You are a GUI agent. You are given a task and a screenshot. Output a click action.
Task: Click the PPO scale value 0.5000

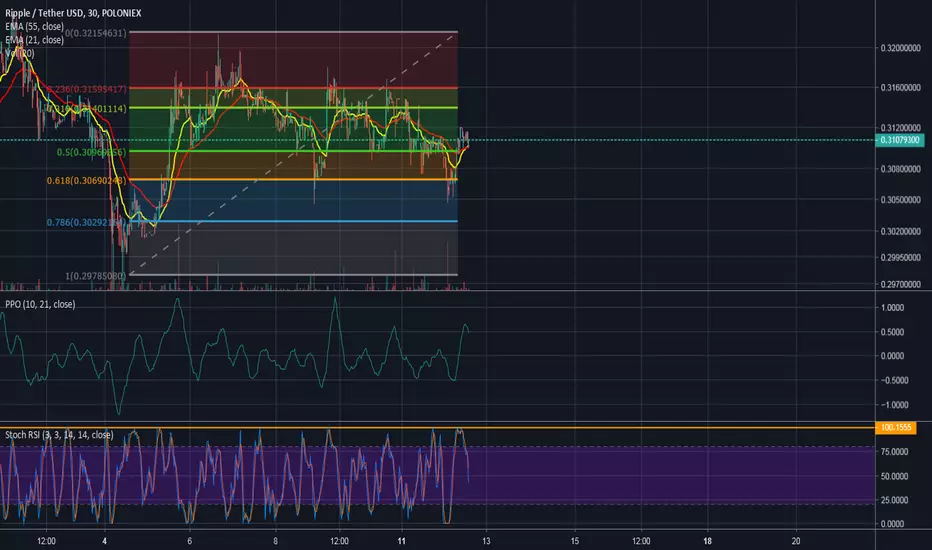(893, 332)
